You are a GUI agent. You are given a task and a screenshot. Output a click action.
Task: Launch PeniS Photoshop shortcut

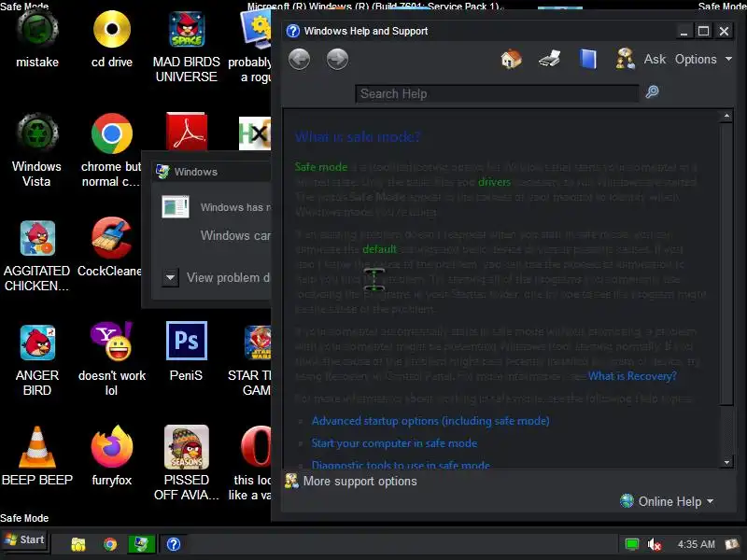click(x=186, y=353)
